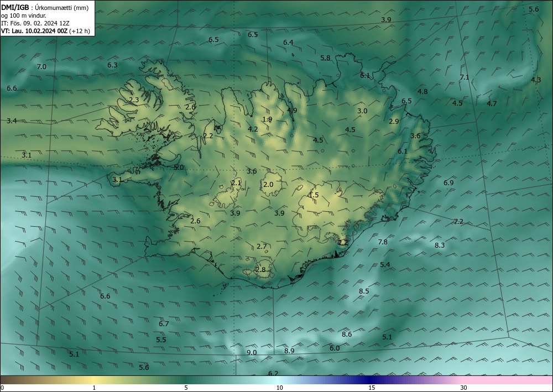Click the map value 8.6
The height and width of the screenshot is (392, 553).
347,334
